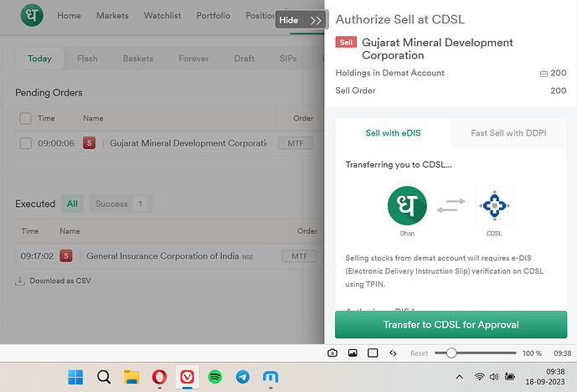Click red S badge on General Insurance row
The image size is (577, 392).
(x=66, y=255)
